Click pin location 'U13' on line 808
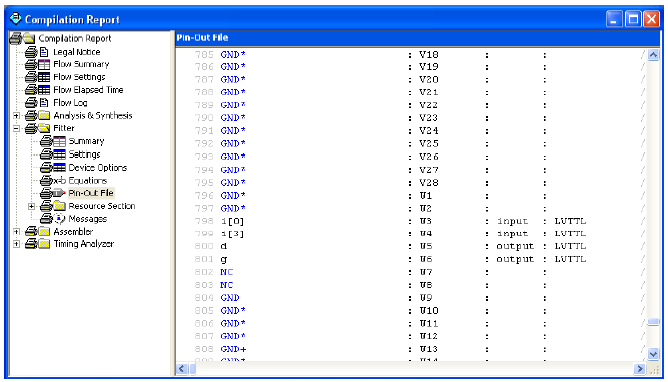The width and height of the screenshot is (668, 382). pos(429,349)
